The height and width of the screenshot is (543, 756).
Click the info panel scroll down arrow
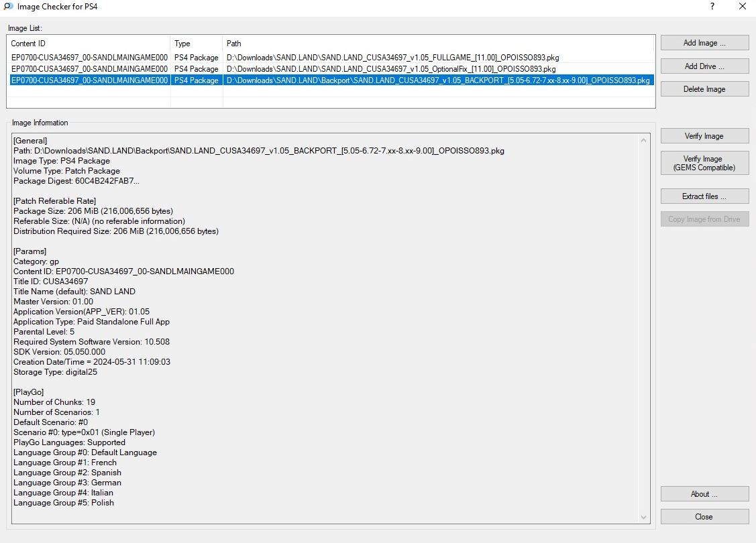click(x=643, y=518)
